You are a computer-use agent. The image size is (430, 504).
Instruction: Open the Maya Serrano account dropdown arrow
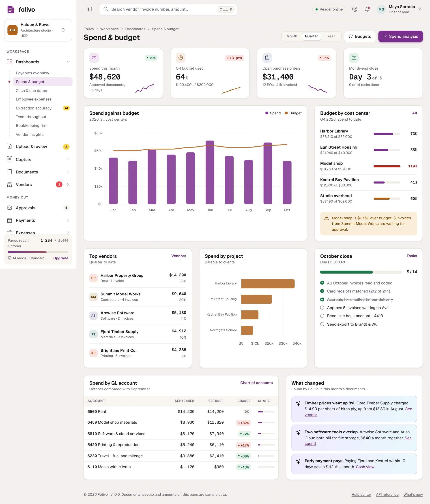point(419,9)
